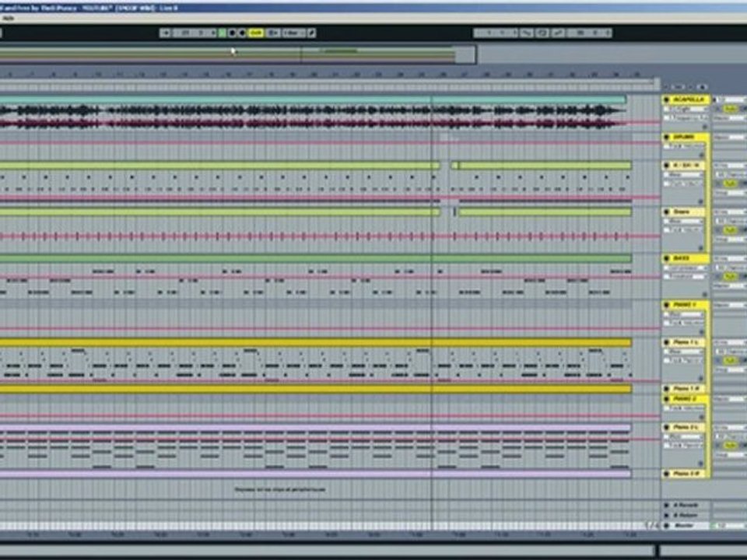The width and height of the screenshot is (747, 560).
Task: Toggle the yellow OVR overdub switch
Action: (256, 33)
